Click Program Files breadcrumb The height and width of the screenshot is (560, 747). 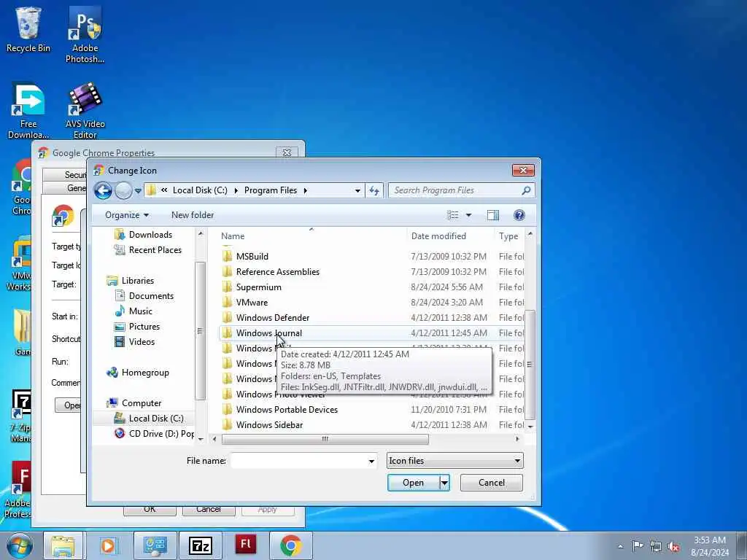(x=271, y=190)
